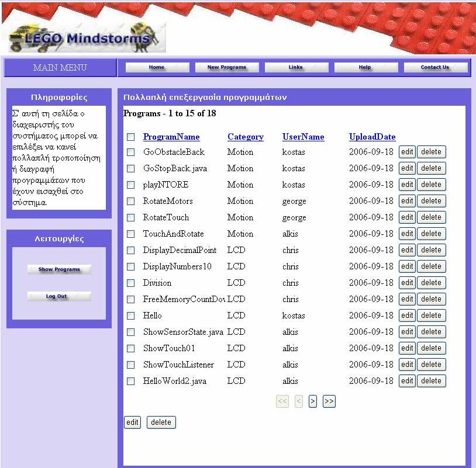This screenshot has height=468, width=476.
Task: Select the playNTORE row checkbox
Action: click(x=130, y=185)
